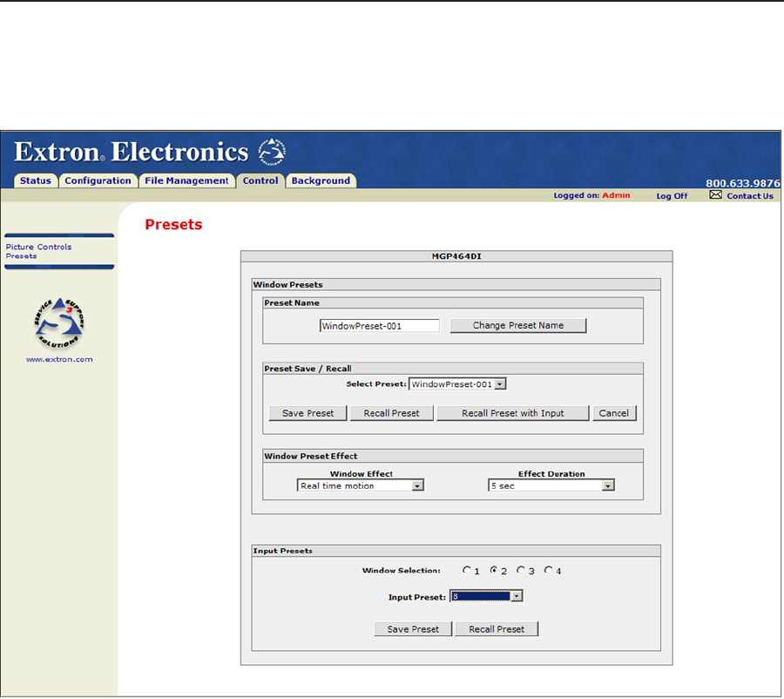Click the Contact Us envelope icon

coord(715,194)
